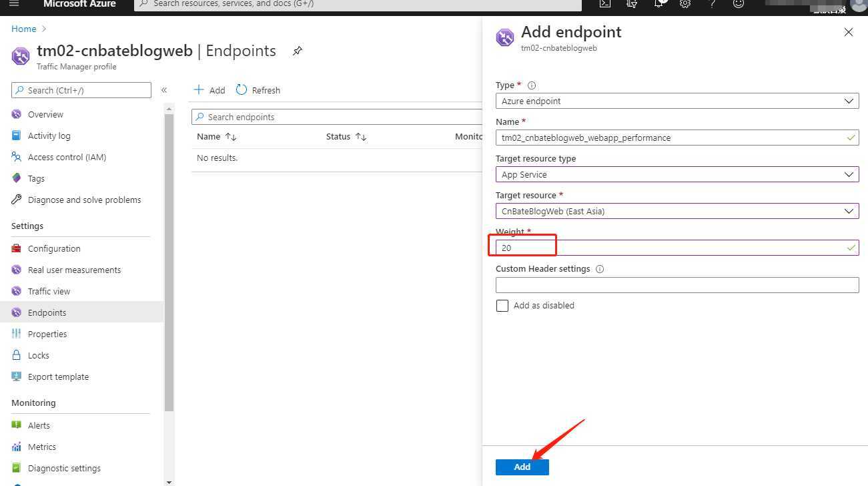Collapse the sidebar with double-chevron icon

click(164, 90)
